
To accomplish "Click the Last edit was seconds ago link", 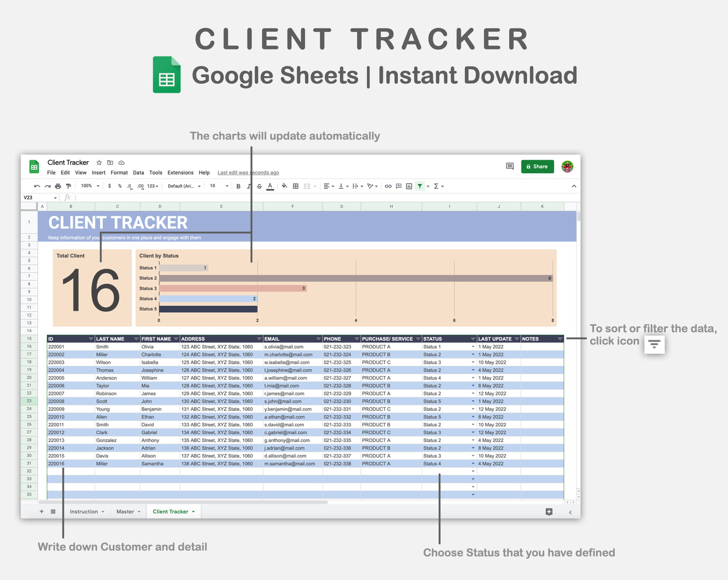I will pyautogui.click(x=248, y=173).
